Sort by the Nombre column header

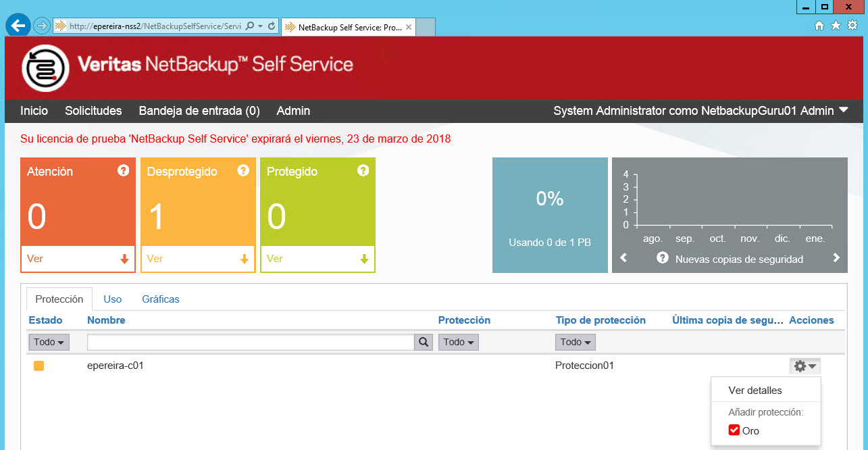point(106,320)
